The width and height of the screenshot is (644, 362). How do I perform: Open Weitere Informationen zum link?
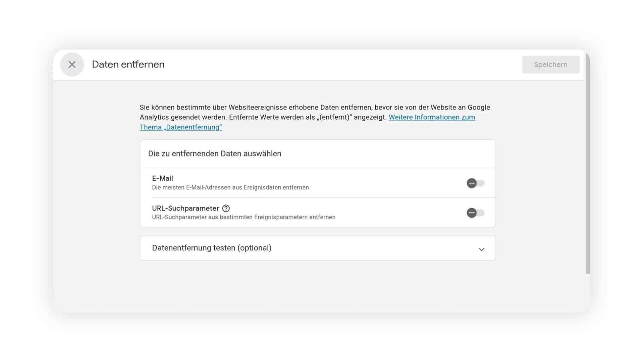click(432, 117)
